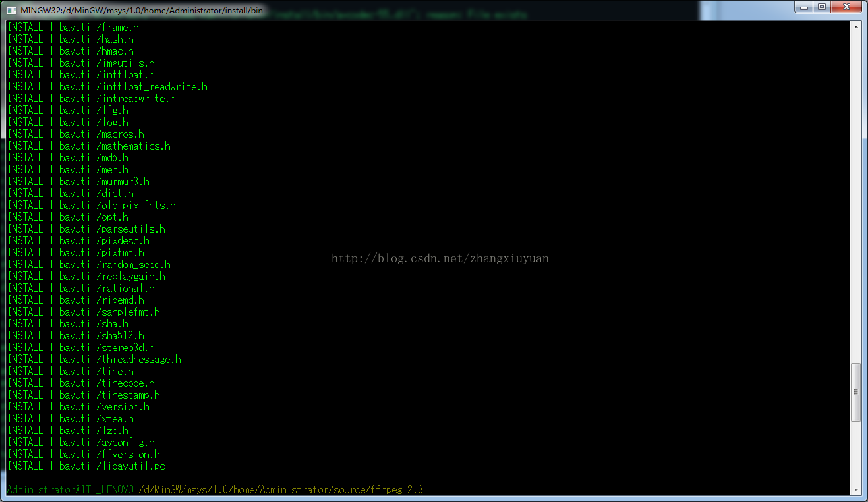Viewport: 868px width, 502px height.
Task: Click the vertical scrollbar thumb
Action: [856, 392]
